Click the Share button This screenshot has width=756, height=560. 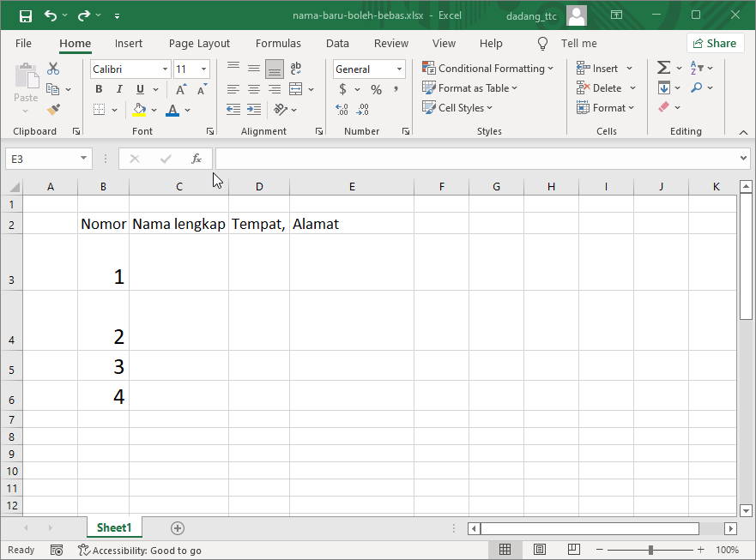(x=715, y=42)
